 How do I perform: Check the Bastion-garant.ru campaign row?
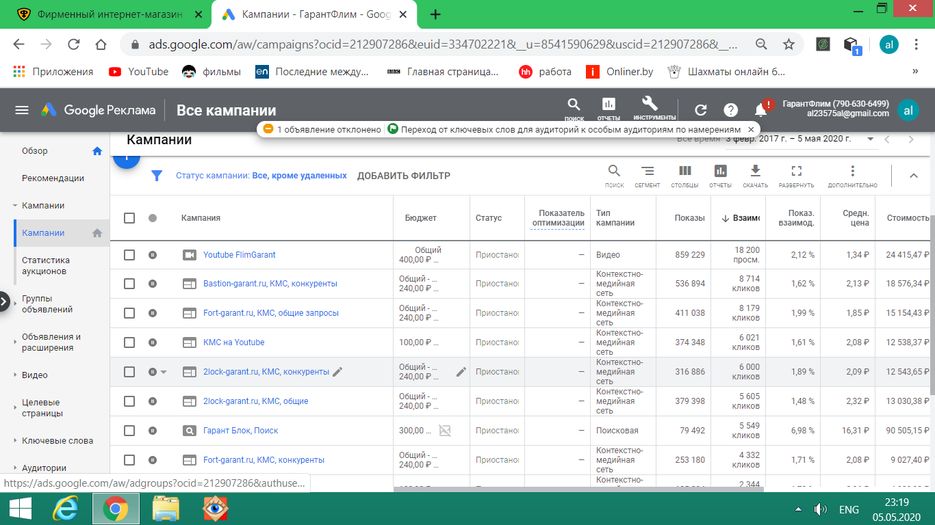(129, 283)
